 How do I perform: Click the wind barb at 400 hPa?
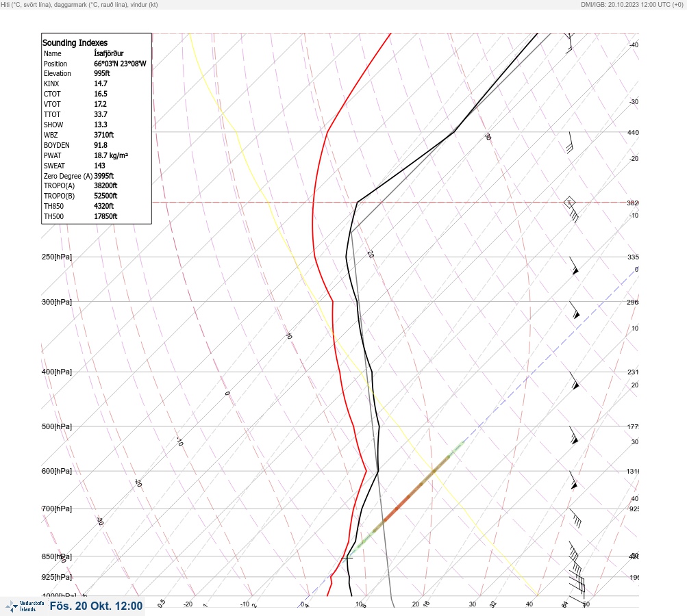click(574, 381)
